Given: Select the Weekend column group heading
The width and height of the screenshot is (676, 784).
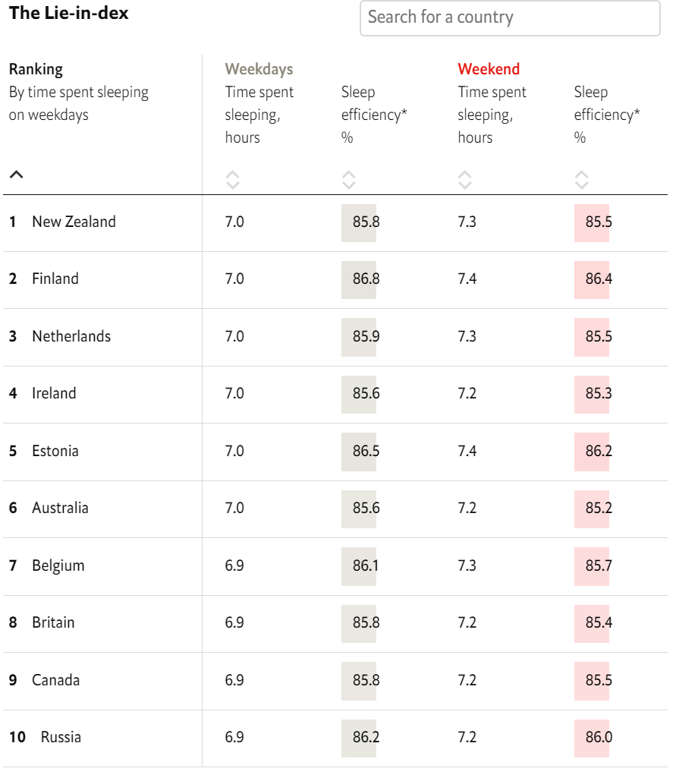Looking at the screenshot, I should pyautogui.click(x=489, y=69).
